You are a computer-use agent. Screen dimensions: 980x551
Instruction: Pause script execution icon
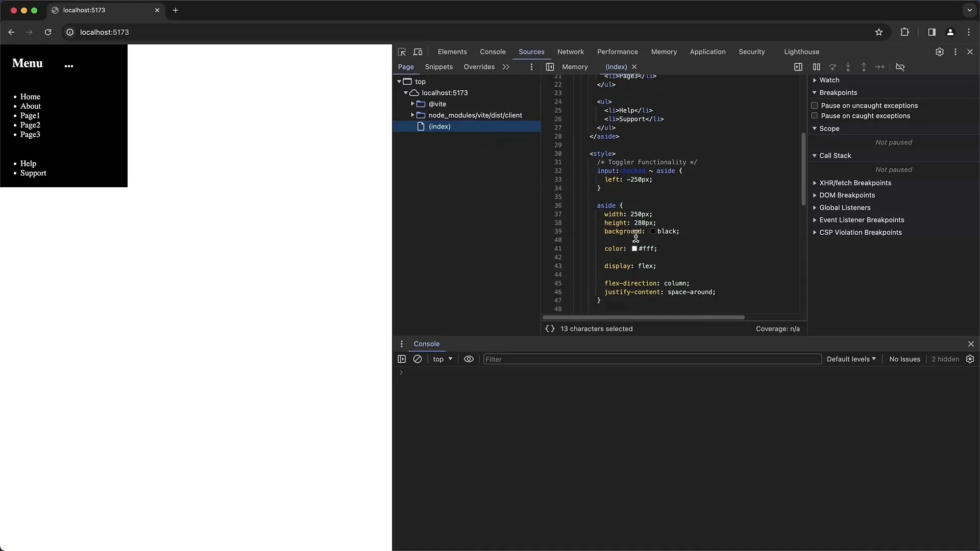[817, 67]
